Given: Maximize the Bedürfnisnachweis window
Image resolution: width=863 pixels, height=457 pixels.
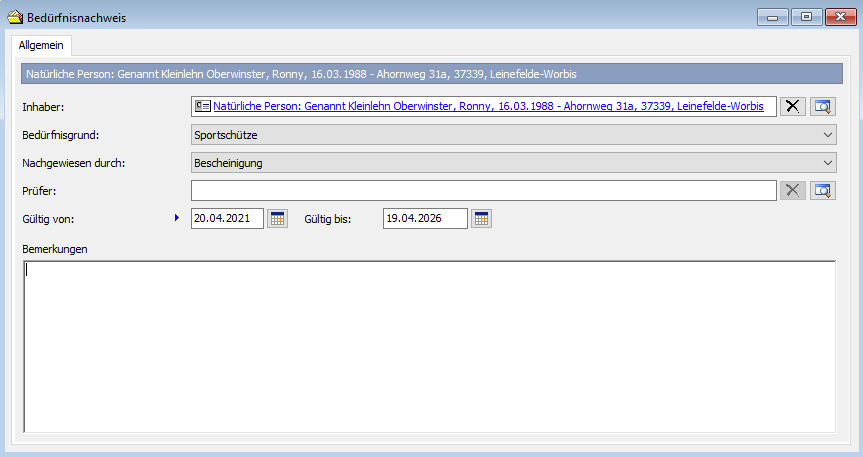Looking at the screenshot, I should tap(805, 17).
